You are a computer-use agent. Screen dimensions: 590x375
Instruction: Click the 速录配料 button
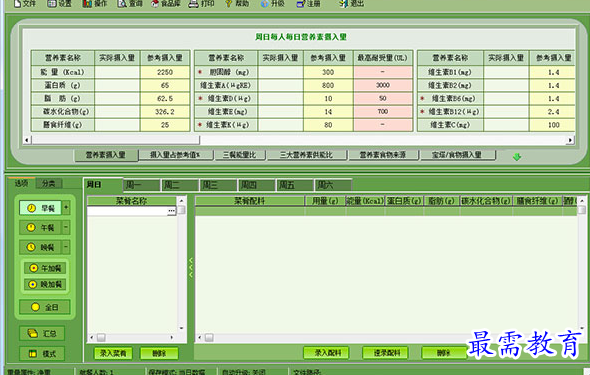[x=385, y=353]
